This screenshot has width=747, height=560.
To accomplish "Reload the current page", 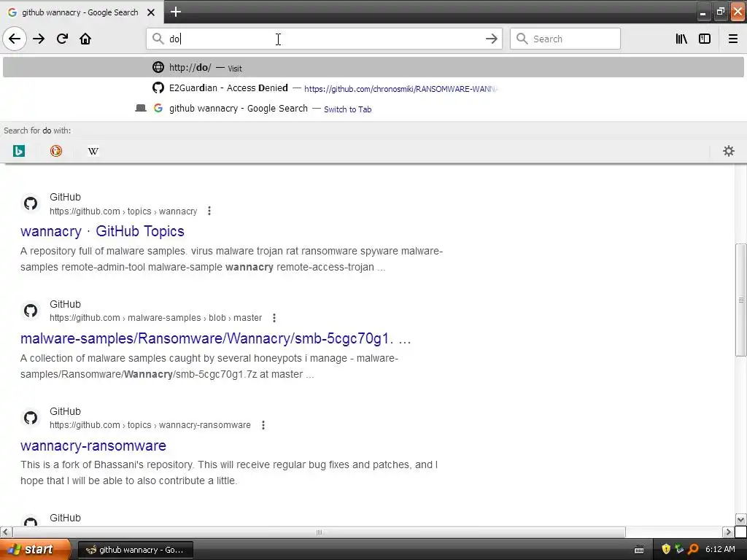I will [62, 39].
